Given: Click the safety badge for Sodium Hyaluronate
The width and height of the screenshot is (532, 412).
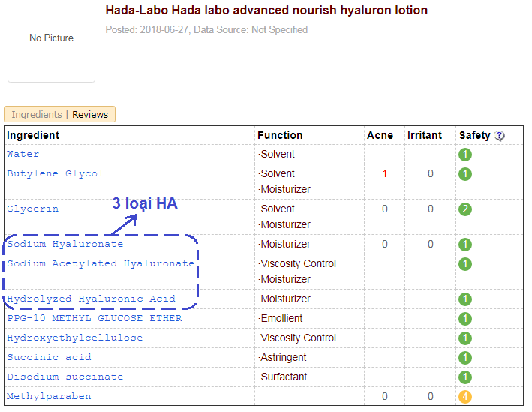Looking at the screenshot, I should tap(465, 245).
